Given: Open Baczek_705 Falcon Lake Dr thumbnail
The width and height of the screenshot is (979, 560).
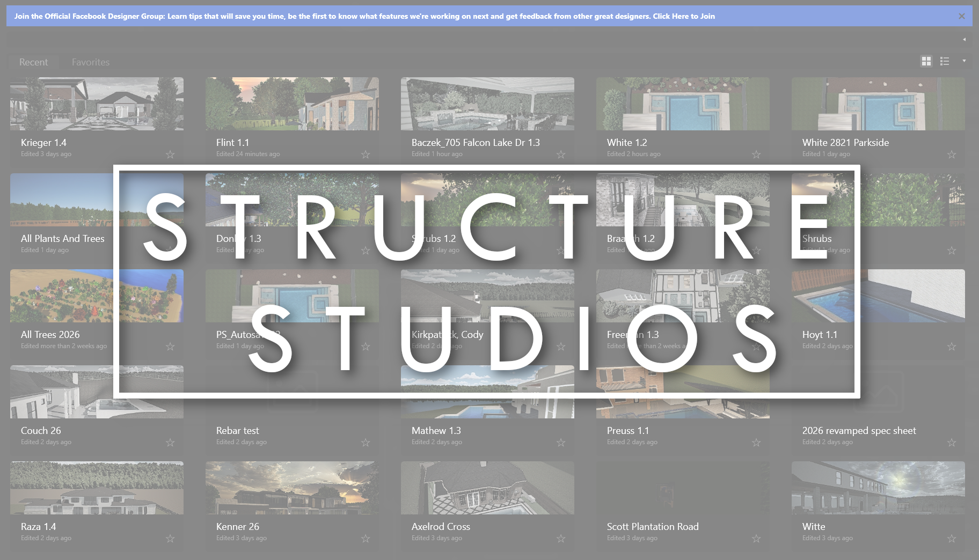Looking at the screenshot, I should tap(487, 104).
